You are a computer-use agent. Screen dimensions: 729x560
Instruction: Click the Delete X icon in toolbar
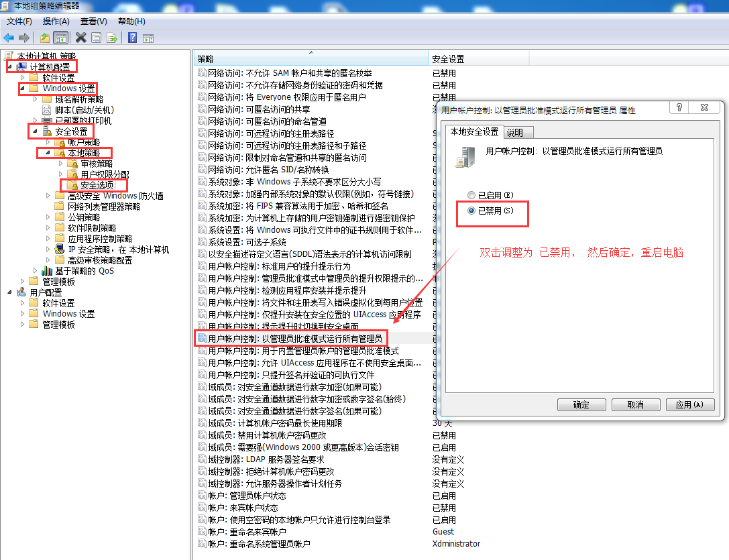pyautogui.click(x=81, y=38)
